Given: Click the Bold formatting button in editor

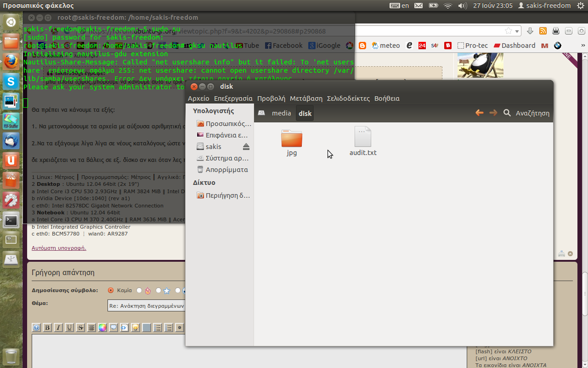Looking at the screenshot, I should click(47, 328).
